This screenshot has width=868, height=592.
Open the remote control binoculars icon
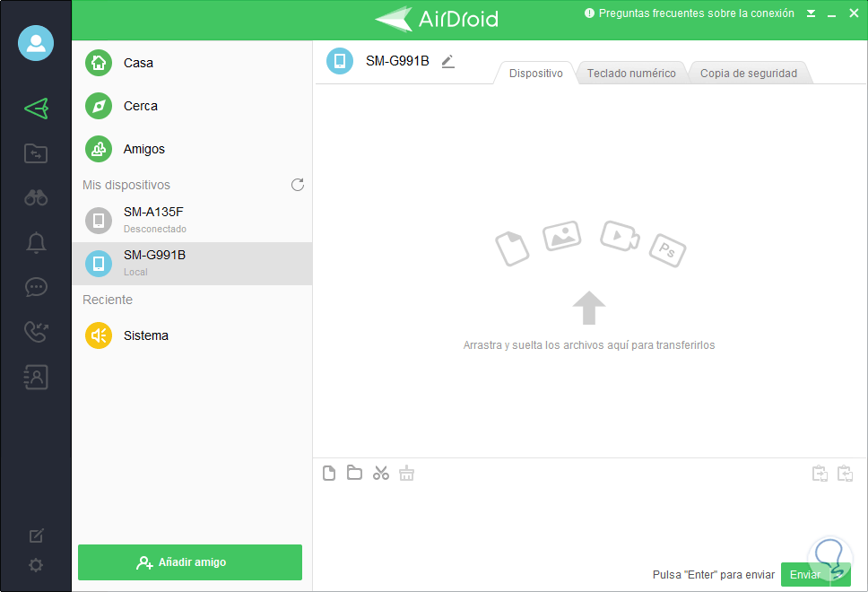[x=36, y=197]
